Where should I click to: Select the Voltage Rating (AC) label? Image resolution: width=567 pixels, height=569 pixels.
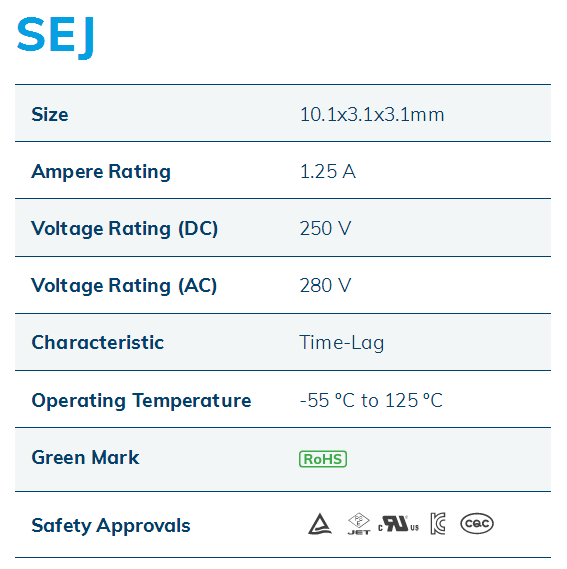coord(124,286)
